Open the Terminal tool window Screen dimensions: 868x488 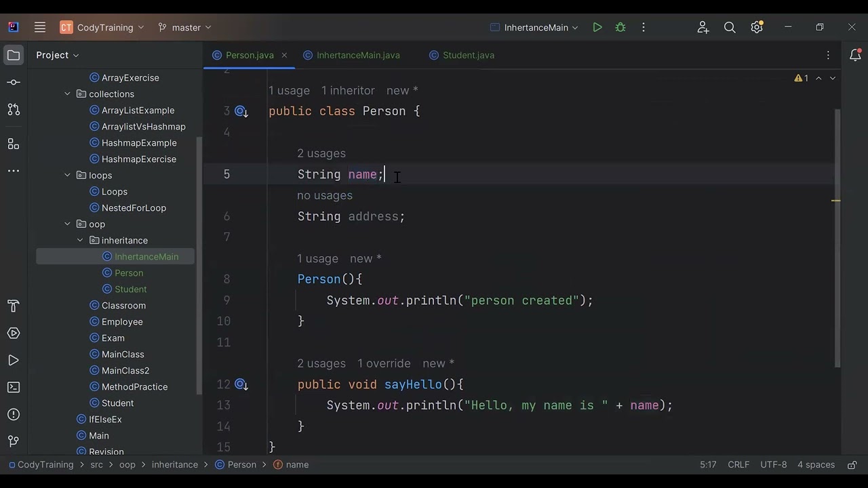(14, 388)
